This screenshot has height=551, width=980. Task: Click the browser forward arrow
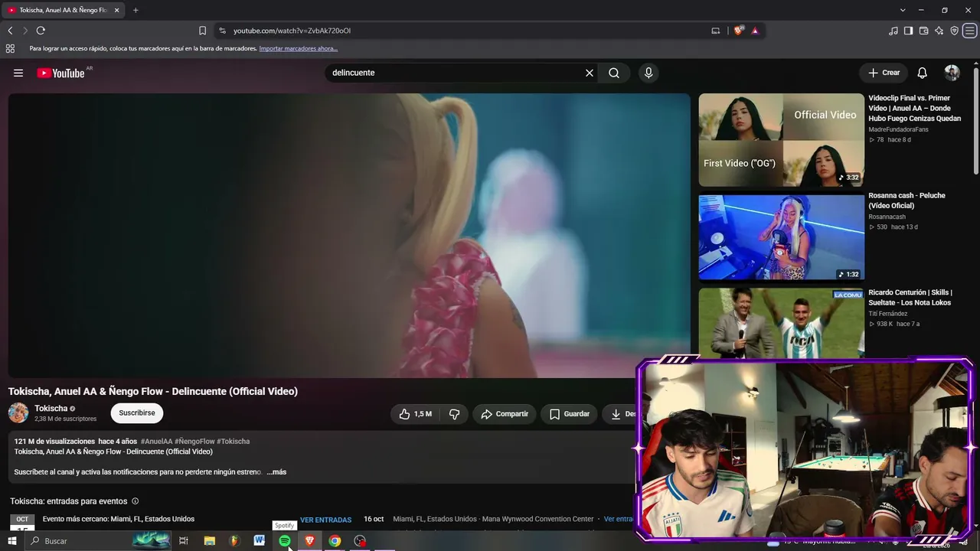[x=24, y=31]
